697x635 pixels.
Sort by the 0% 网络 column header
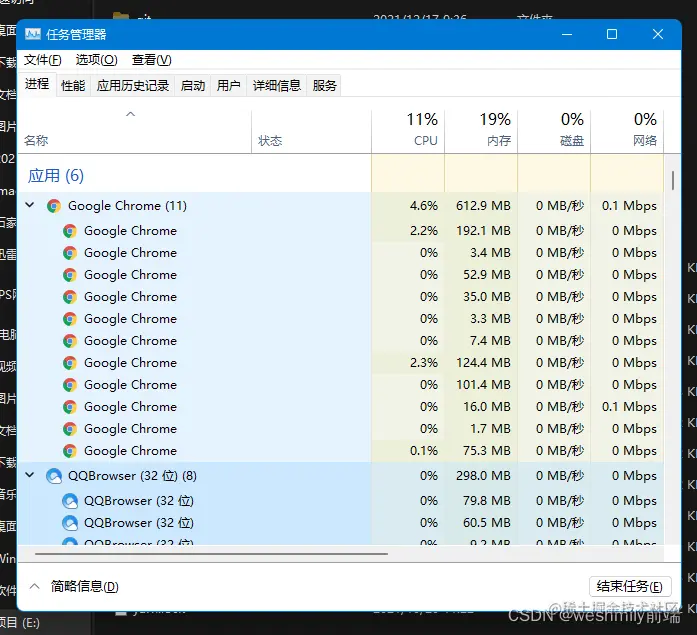(x=627, y=132)
